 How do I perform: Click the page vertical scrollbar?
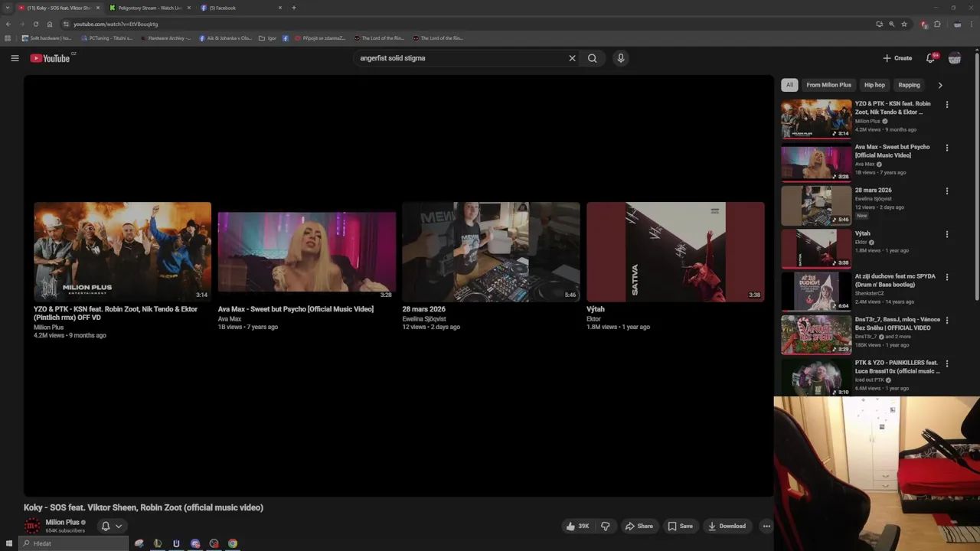[977, 176]
